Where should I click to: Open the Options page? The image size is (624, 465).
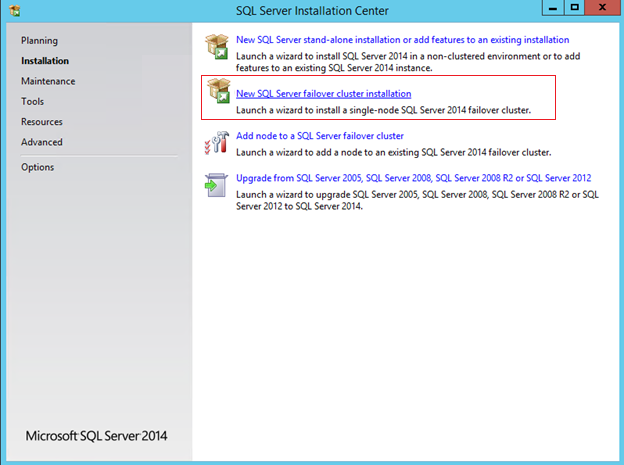pyautogui.click(x=37, y=167)
